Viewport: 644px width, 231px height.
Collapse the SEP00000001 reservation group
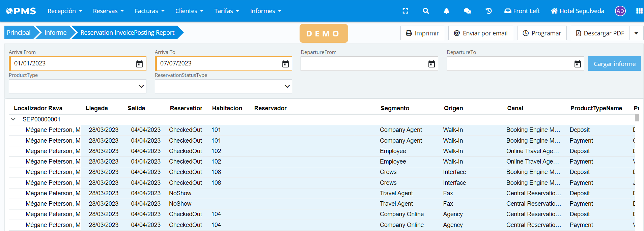pyautogui.click(x=13, y=119)
